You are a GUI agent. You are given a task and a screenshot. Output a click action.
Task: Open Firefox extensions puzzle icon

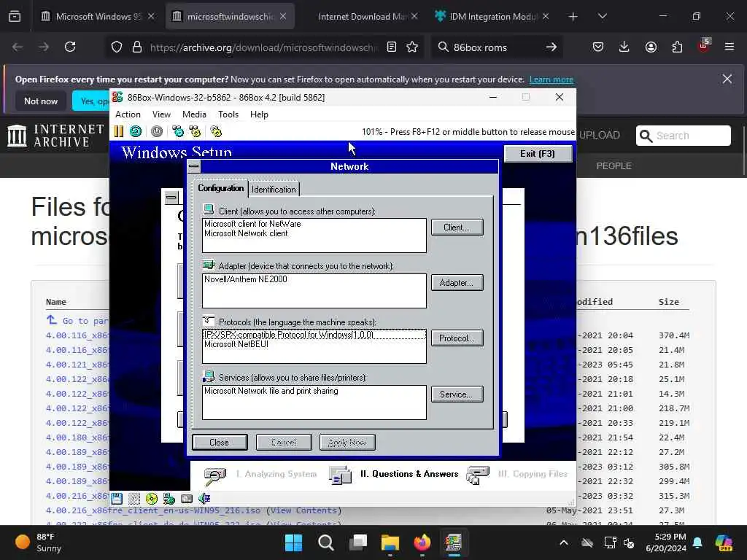tap(677, 47)
